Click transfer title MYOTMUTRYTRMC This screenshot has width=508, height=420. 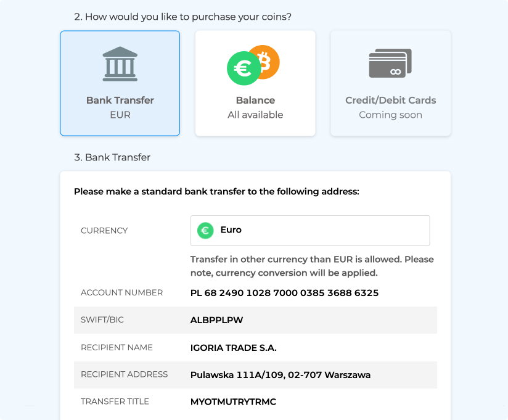point(233,402)
